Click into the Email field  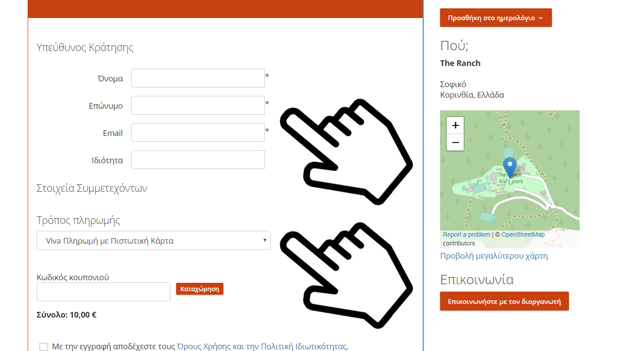pyautogui.click(x=198, y=132)
